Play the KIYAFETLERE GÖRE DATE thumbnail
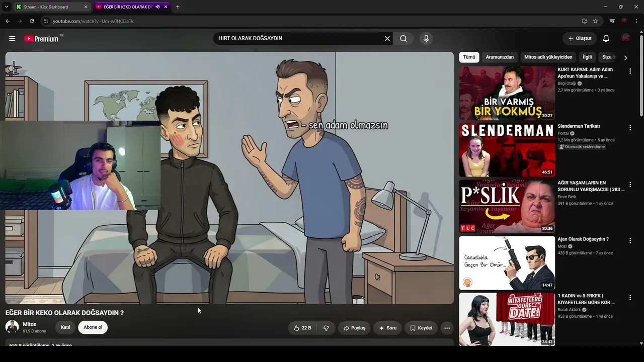The width and height of the screenshot is (644, 362). pyautogui.click(x=507, y=319)
